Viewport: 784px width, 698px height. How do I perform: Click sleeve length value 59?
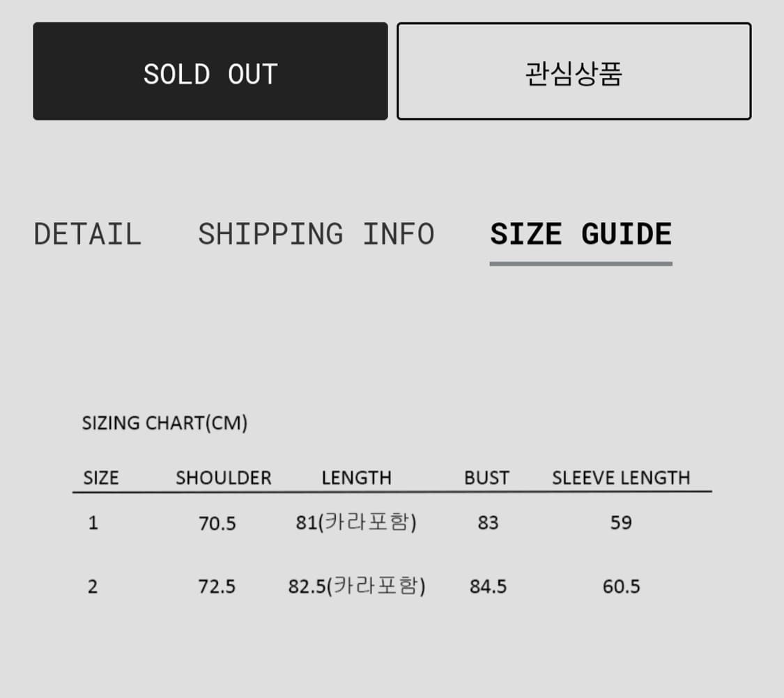click(621, 523)
